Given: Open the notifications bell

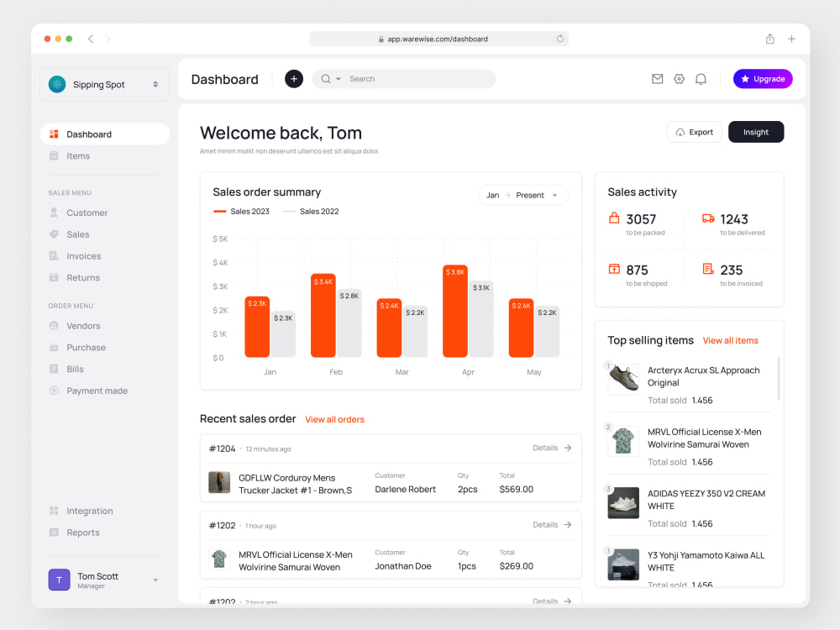Looking at the screenshot, I should [701, 79].
